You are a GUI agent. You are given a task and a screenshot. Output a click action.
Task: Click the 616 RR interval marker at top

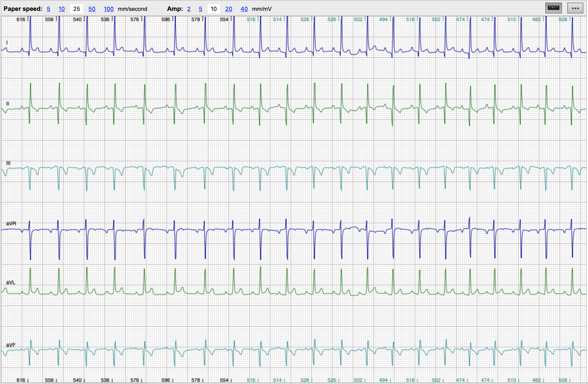[x=21, y=19]
